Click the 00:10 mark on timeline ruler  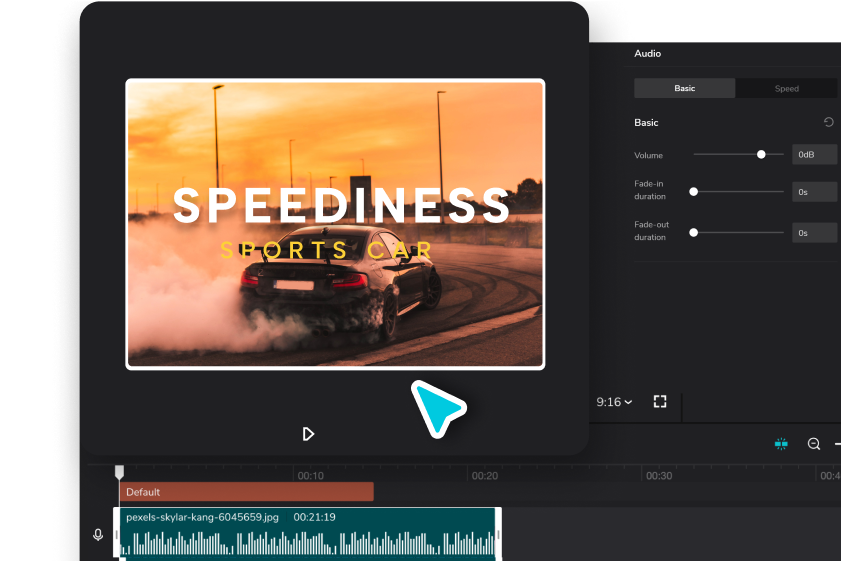coord(311,476)
